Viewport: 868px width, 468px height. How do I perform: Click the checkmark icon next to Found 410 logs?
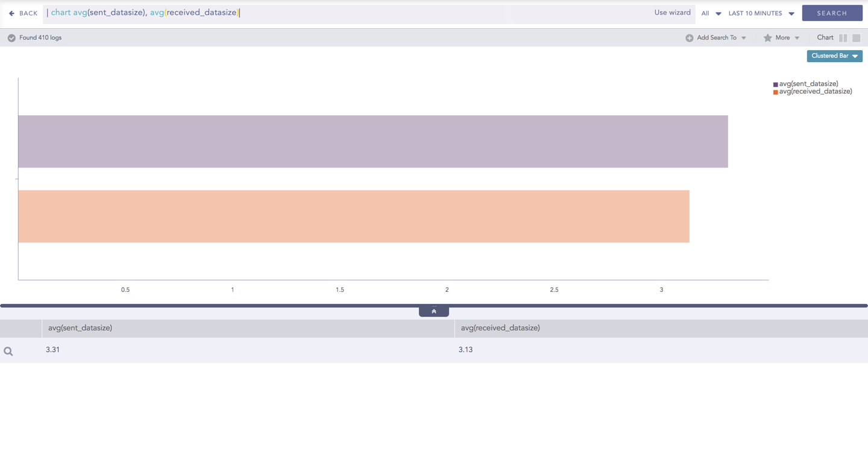click(x=11, y=38)
